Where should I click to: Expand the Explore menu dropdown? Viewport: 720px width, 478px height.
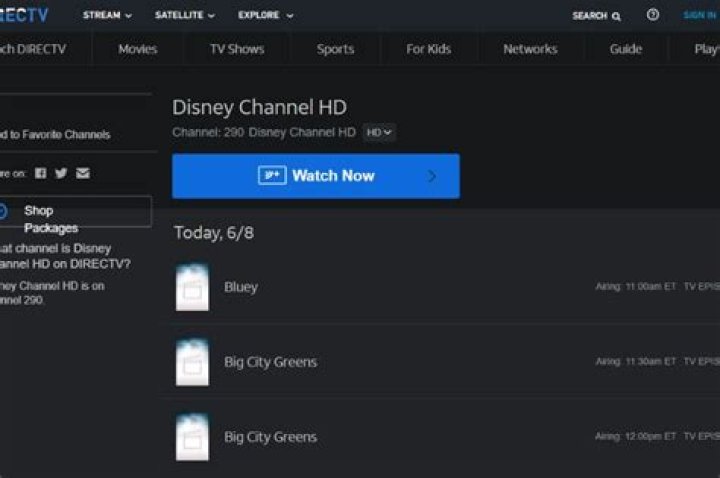[265, 16]
